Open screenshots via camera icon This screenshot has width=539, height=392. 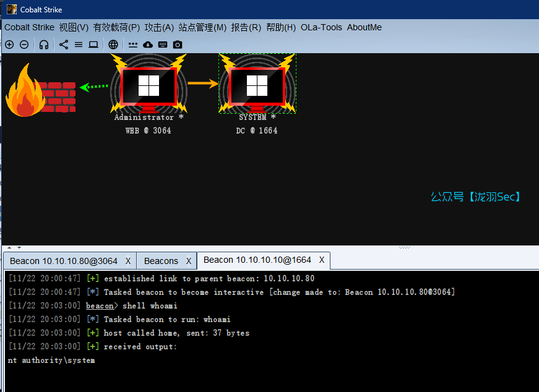(178, 45)
